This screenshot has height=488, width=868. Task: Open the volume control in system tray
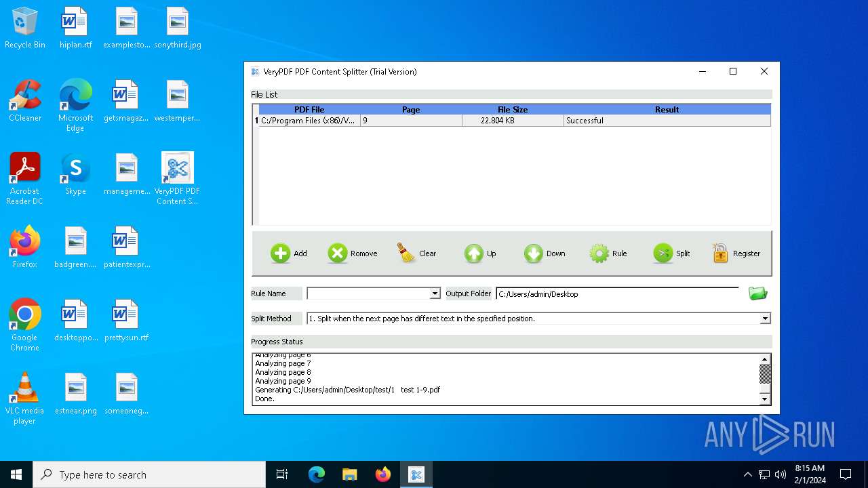(x=781, y=474)
